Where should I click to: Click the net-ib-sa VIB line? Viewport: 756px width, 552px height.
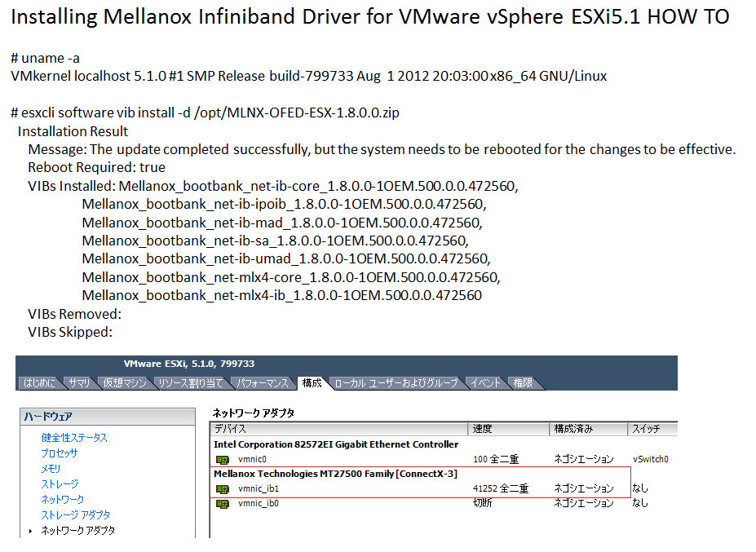click(x=276, y=241)
